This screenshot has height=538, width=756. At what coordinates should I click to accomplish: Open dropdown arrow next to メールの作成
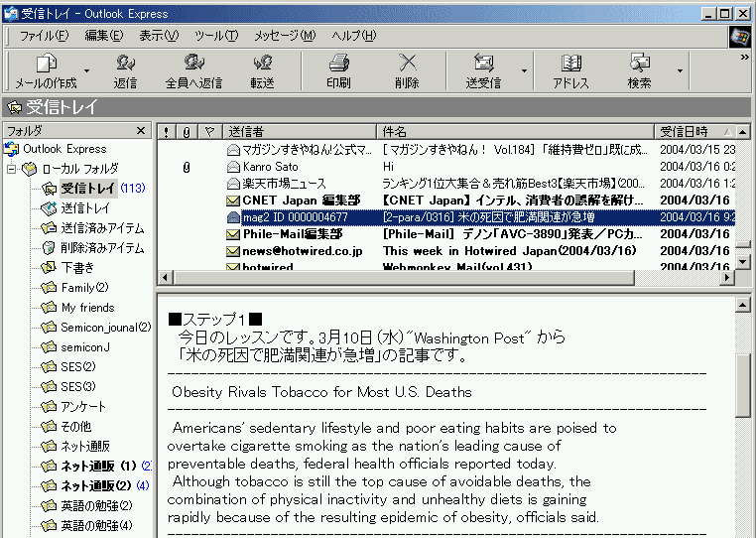tap(86, 71)
